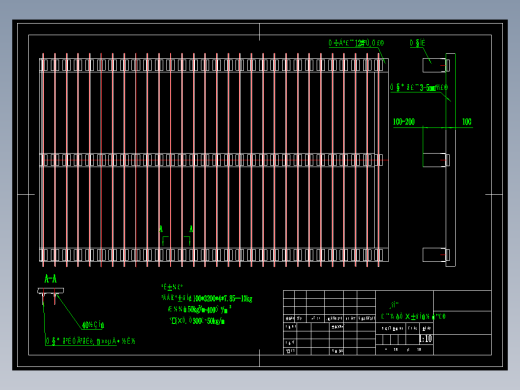
Task: Click the note line ending "300~50kg/m"
Action: 197,321
